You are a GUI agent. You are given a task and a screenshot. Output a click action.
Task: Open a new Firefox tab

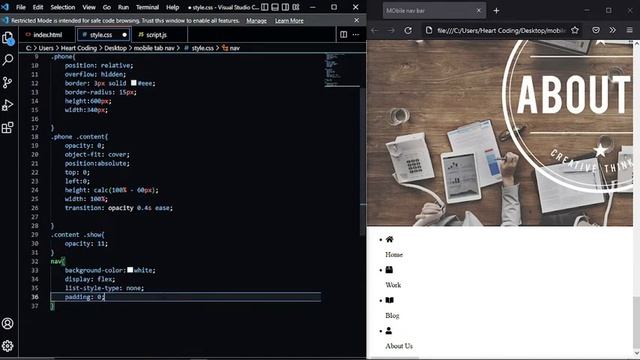pyautogui.click(x=496, y=11)
